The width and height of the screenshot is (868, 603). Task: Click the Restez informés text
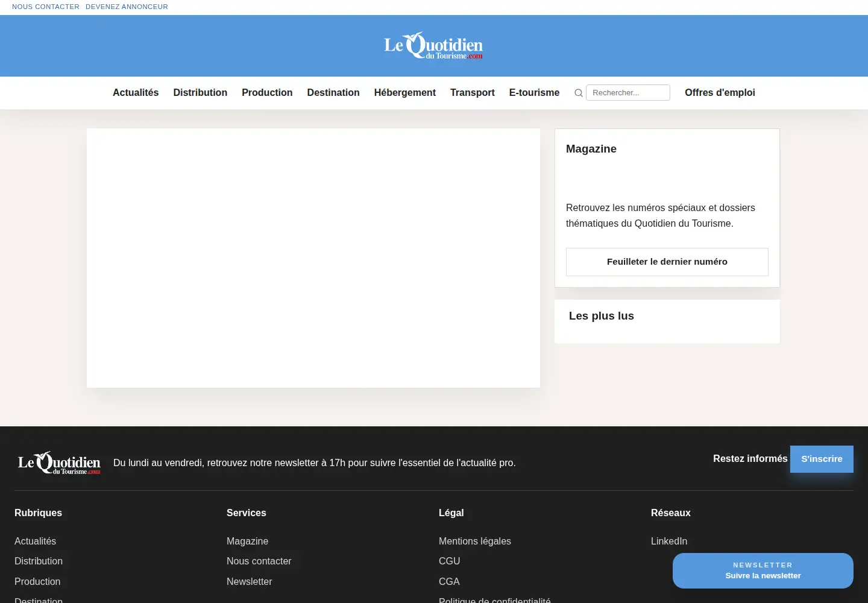(x=750, y=459)
